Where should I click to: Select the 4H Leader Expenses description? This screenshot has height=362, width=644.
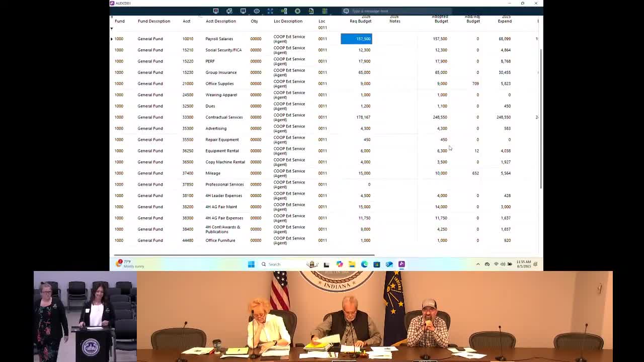pos(223,196)
